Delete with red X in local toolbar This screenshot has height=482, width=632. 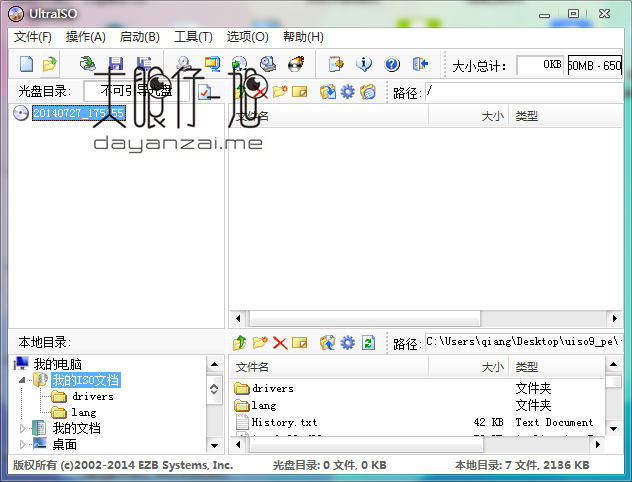[280, 343]
